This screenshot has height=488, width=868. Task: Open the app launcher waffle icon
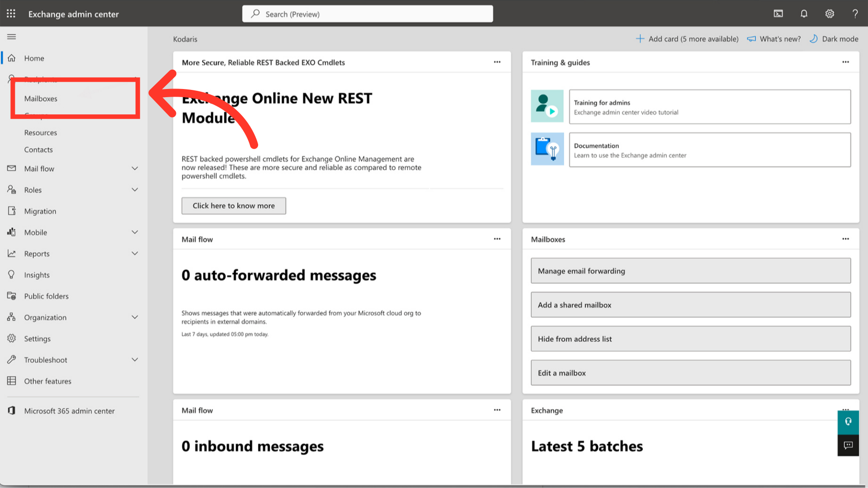11,14
